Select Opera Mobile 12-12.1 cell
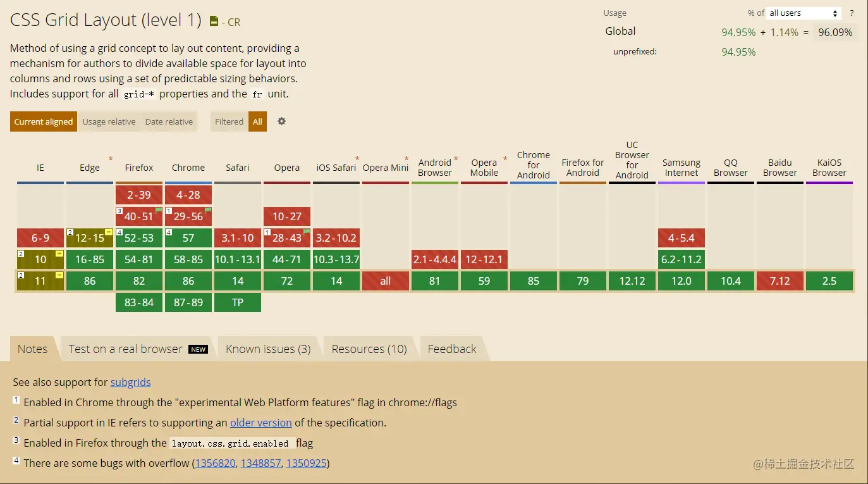868x484 pixels. tap(484, 259)
